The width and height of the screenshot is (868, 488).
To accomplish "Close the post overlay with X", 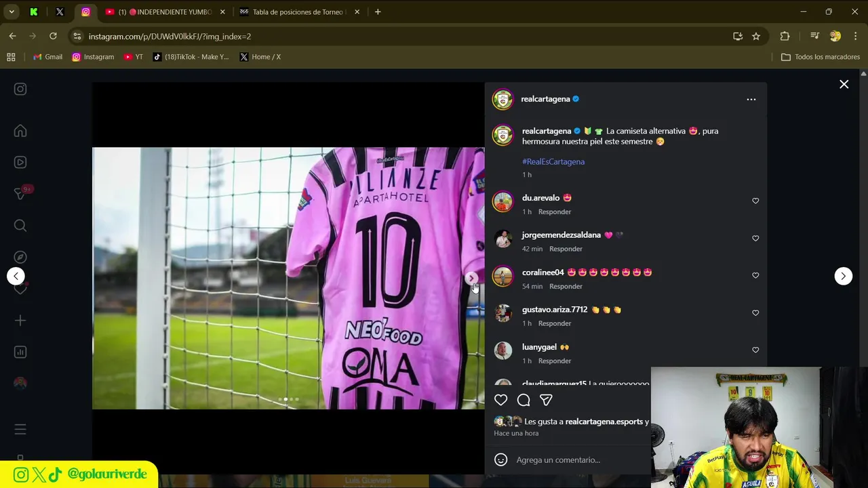I will click(844, 84).
